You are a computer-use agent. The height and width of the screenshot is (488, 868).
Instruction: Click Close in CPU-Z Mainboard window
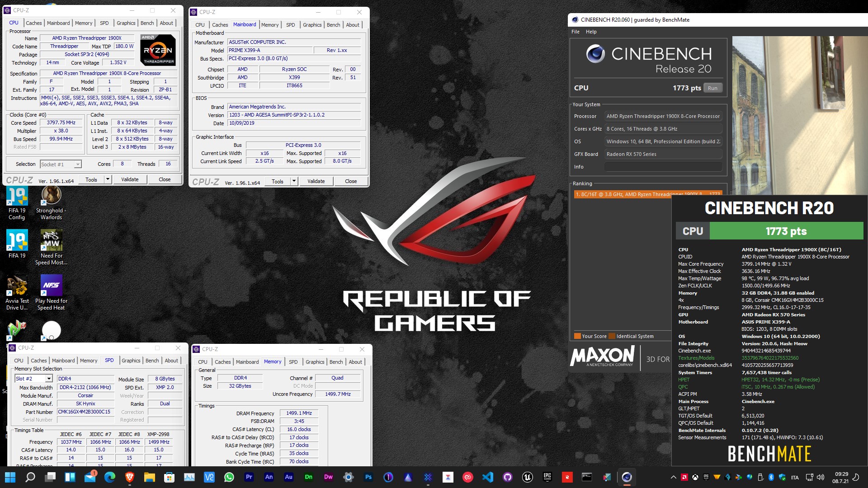pos(351,181)
